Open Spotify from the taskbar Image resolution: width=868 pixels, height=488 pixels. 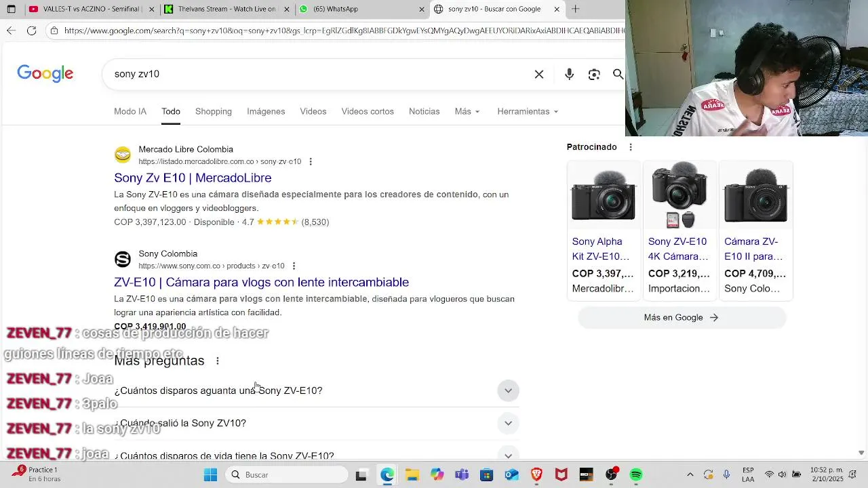coord(636,475)
